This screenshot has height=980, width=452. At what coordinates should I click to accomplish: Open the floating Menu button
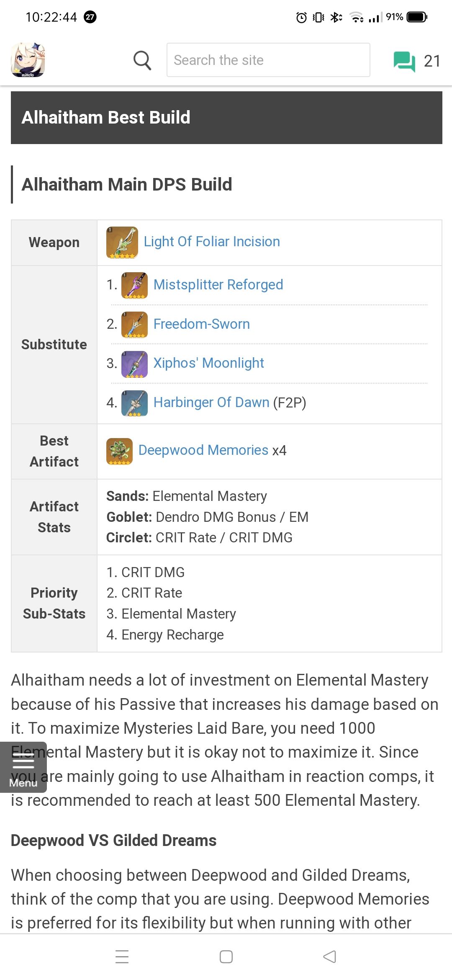pos(23,767)
